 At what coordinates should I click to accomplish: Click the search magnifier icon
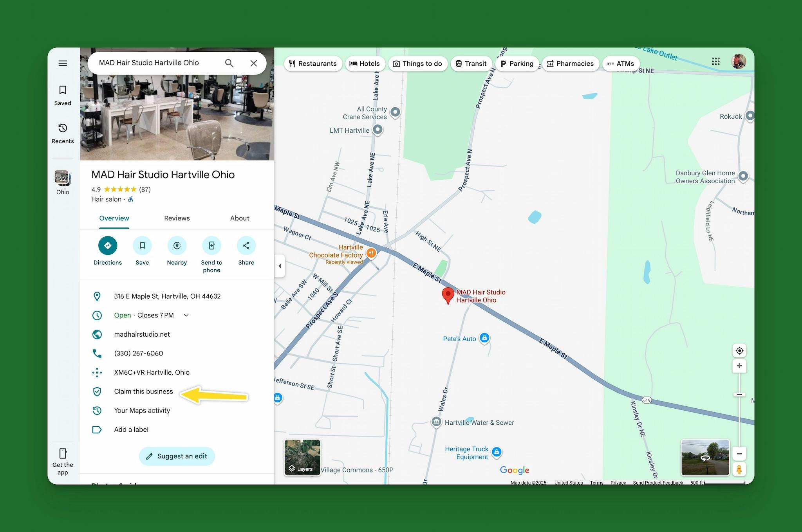pyautogui.click(x=229, y=63)
